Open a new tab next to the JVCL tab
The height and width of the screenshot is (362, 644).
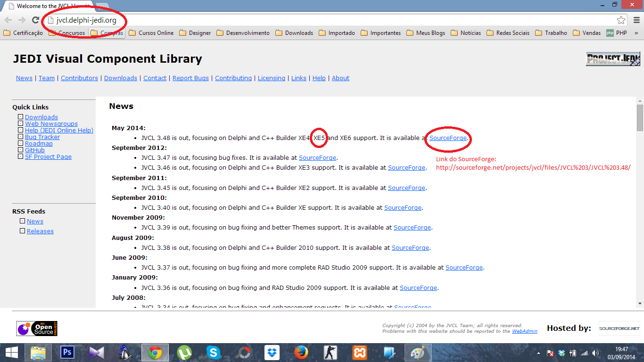[x=101, y=6]
